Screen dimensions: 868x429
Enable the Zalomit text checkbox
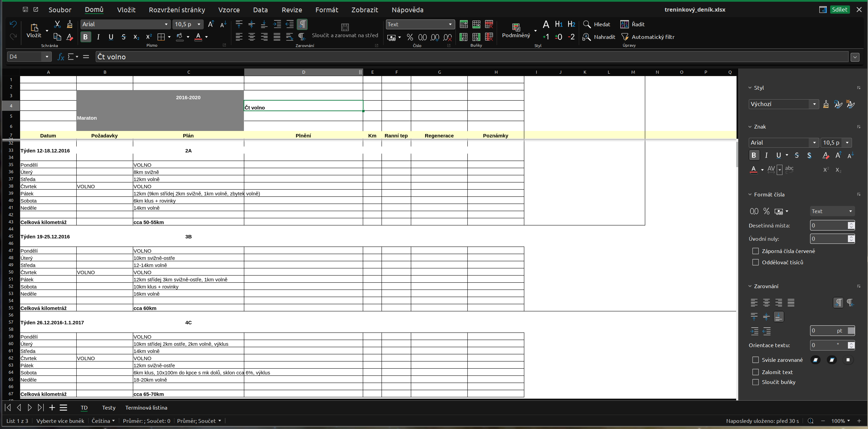coord(756,372)
